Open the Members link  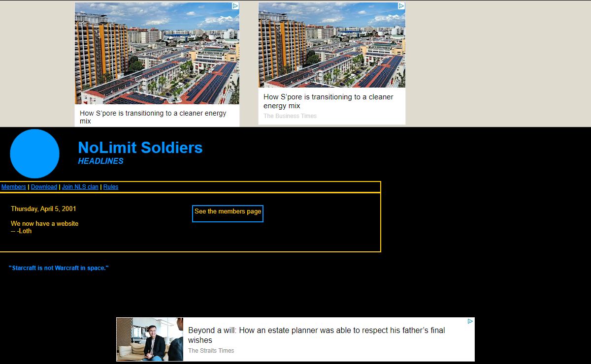tap(14, 187)
